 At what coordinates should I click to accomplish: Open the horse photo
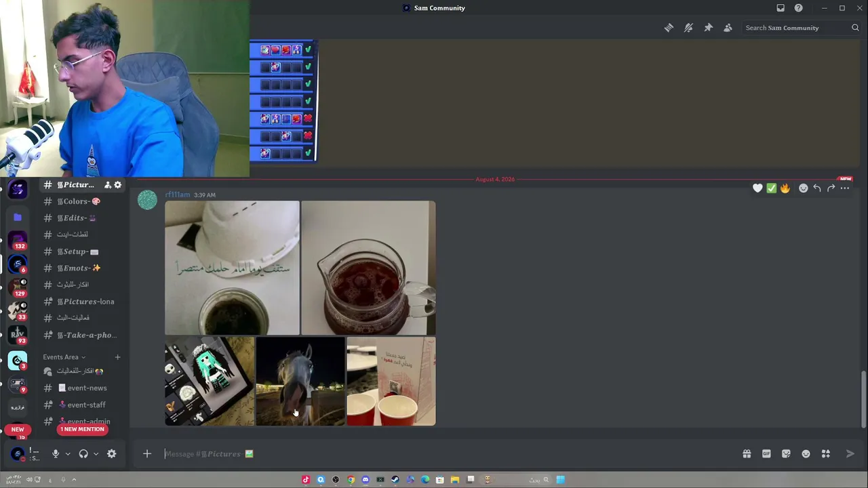tap(300, 382)
